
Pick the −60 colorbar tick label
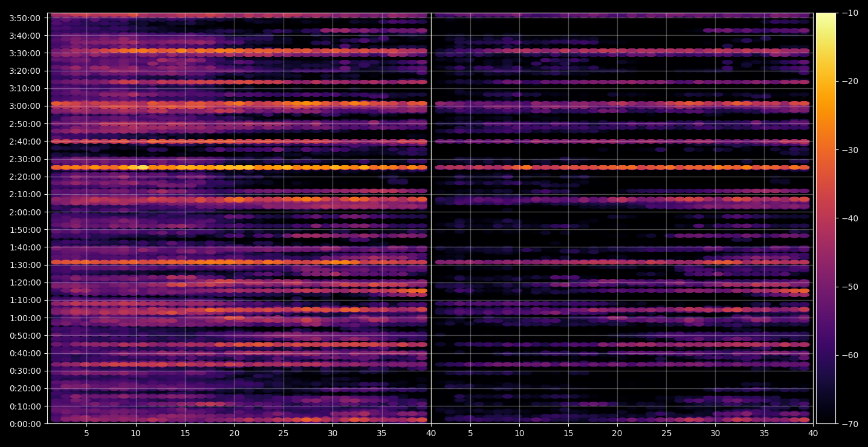850,355
